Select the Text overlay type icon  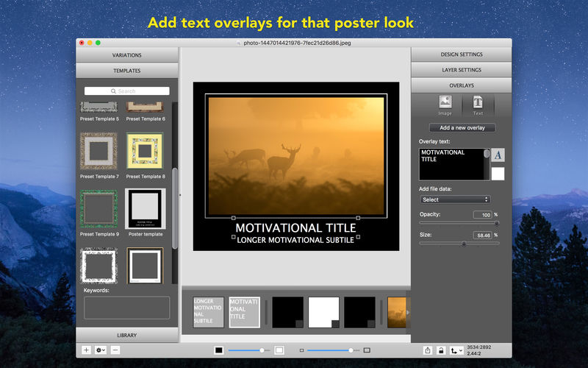[x=478, y=102]
